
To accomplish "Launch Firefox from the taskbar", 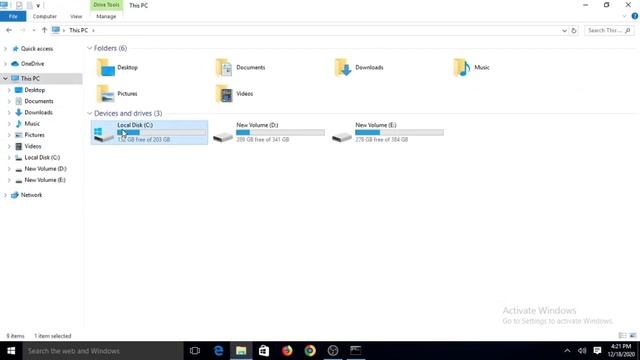I will [287, 351].
